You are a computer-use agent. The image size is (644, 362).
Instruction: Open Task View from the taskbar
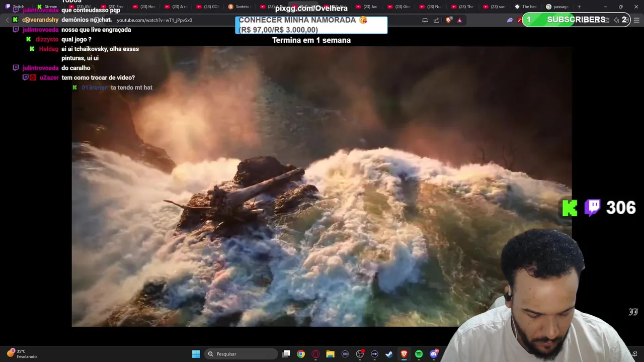pyautogui.click(x=286, y=354)
